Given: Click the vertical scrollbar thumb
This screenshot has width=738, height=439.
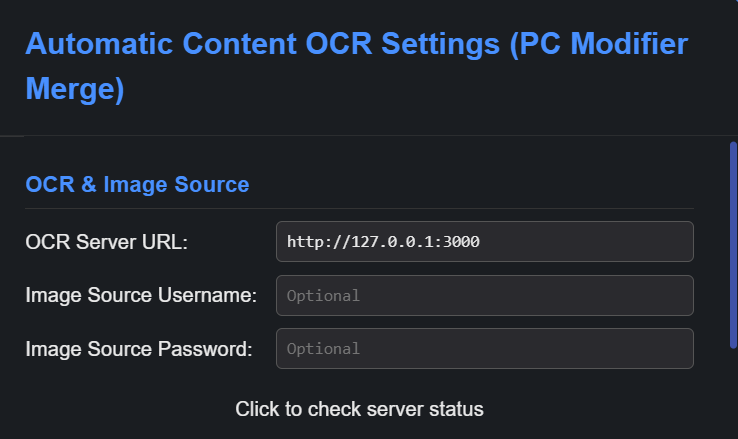Looking at the screenshot, I should pyautogui.click(x=733, y=245).
